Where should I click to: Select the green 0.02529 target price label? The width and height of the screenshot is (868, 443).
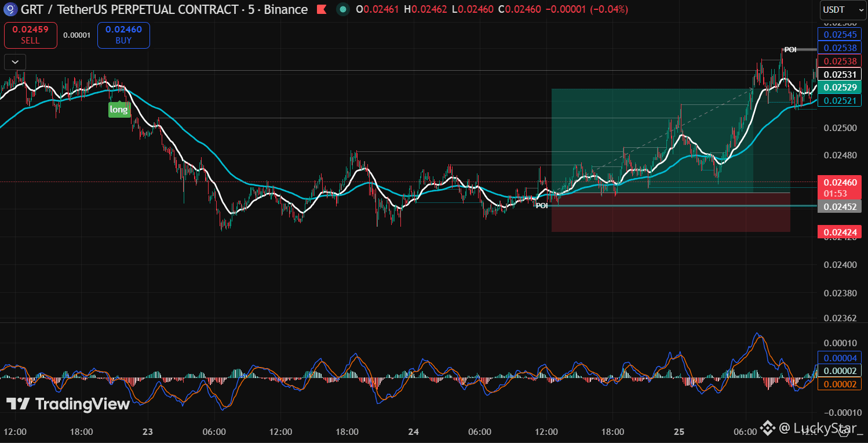[x=840, y=87]
